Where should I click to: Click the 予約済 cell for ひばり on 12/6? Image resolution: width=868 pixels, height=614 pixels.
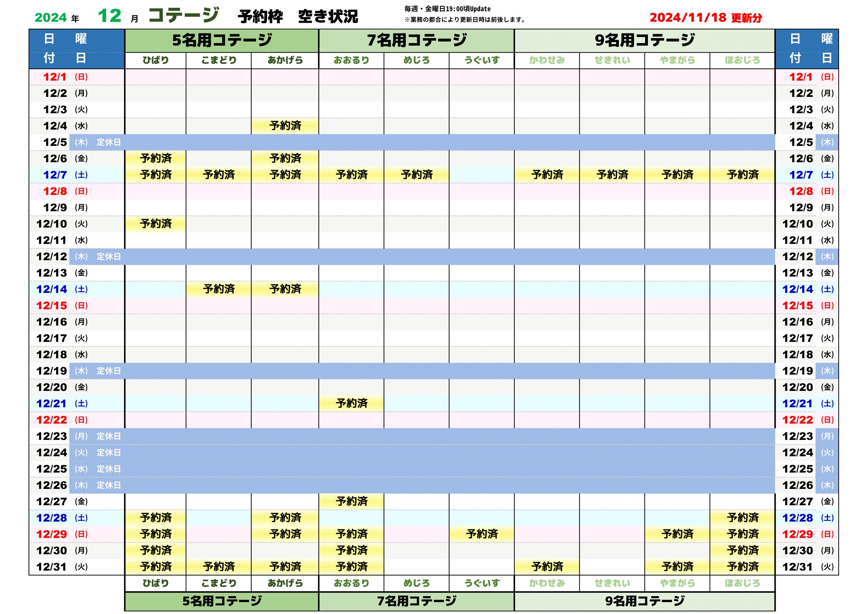[155, 159]
